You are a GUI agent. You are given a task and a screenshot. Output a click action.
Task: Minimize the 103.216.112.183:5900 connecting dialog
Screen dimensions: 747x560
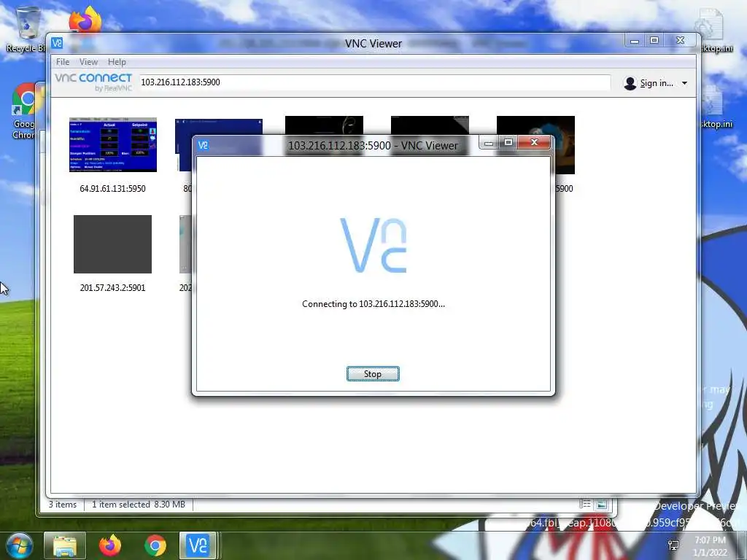(488, 142)
